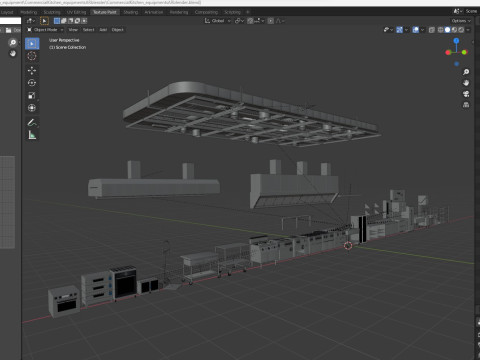Activate the tweak select tool in header
The width and height of the screenshot is (480, 360).
(44, 21)
